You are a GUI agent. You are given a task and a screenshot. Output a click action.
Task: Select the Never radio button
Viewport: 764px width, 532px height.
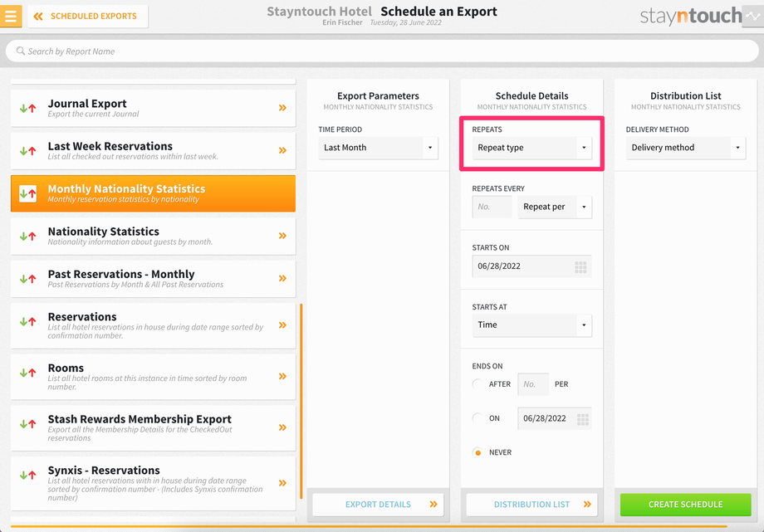point(478,452)
